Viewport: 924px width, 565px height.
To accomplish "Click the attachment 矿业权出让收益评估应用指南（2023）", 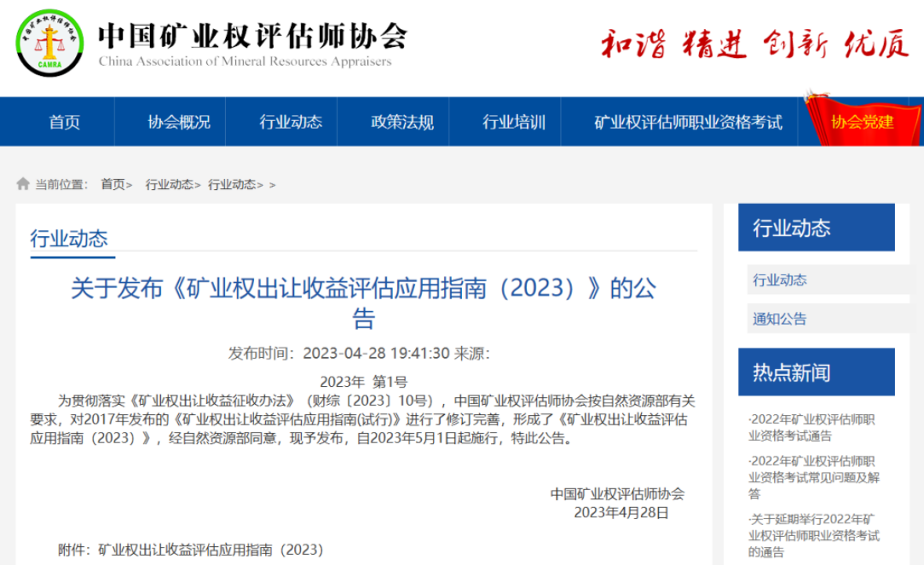I will tap(211, 549).
